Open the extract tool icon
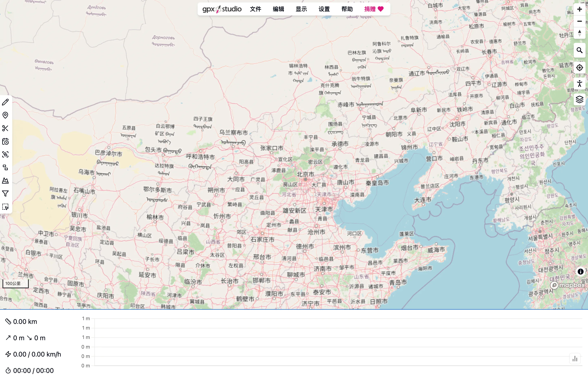The image size is (588, 379). [x=6, y=168]
